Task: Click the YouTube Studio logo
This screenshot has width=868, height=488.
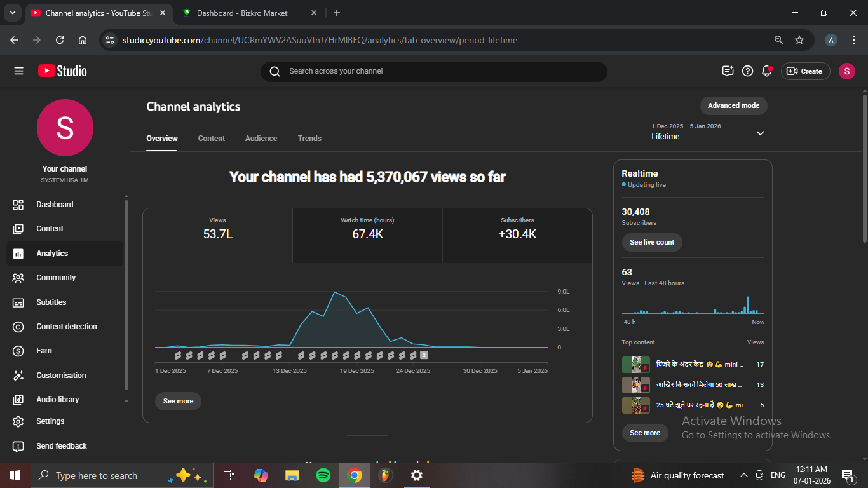Action: point(62,71)
